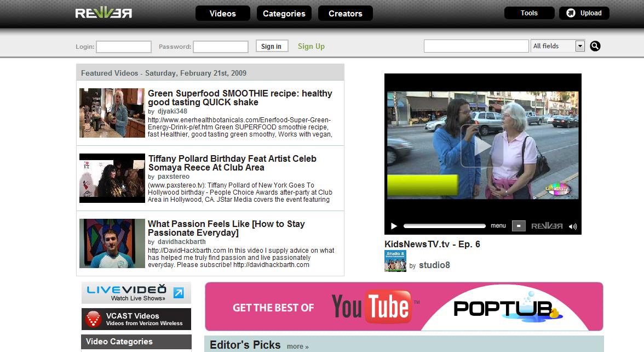This screenshot has width=644, height=352.
Task: Click the Sign in button
Action: [272, 46]
